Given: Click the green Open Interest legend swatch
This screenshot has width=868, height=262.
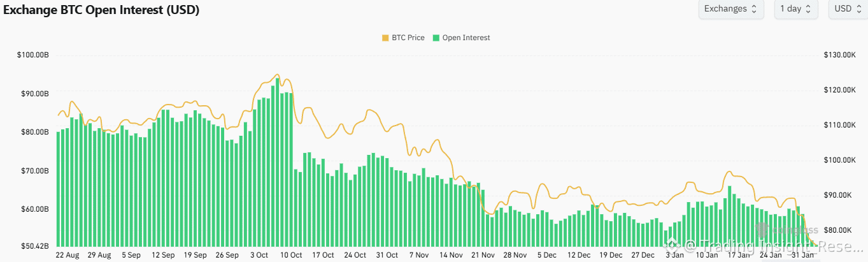Looking at the screenshot, I should click(436, 38).
